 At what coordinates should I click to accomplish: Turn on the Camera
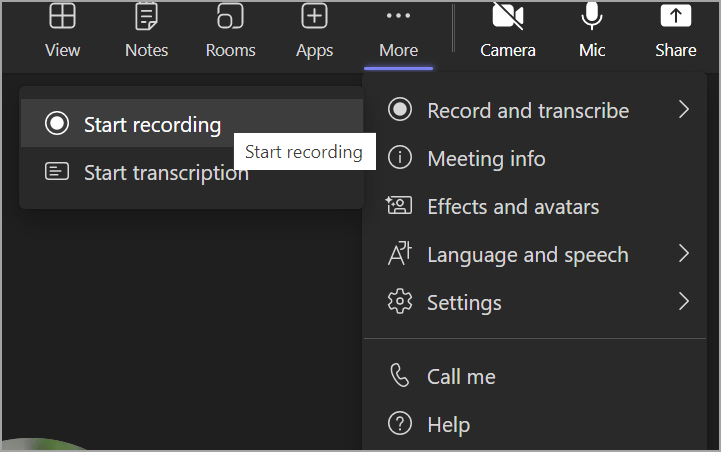coord(507,30)
